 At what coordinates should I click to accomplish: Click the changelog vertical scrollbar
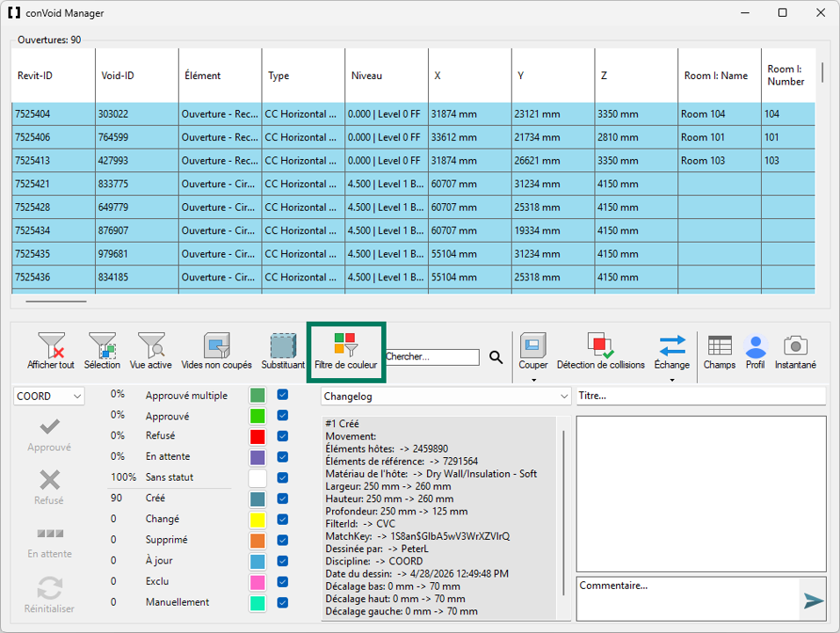(x=563, y=513)
